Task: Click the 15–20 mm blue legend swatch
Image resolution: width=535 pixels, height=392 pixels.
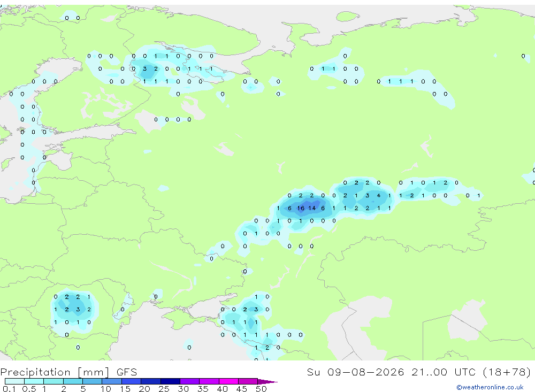Action: coord(132,381)
